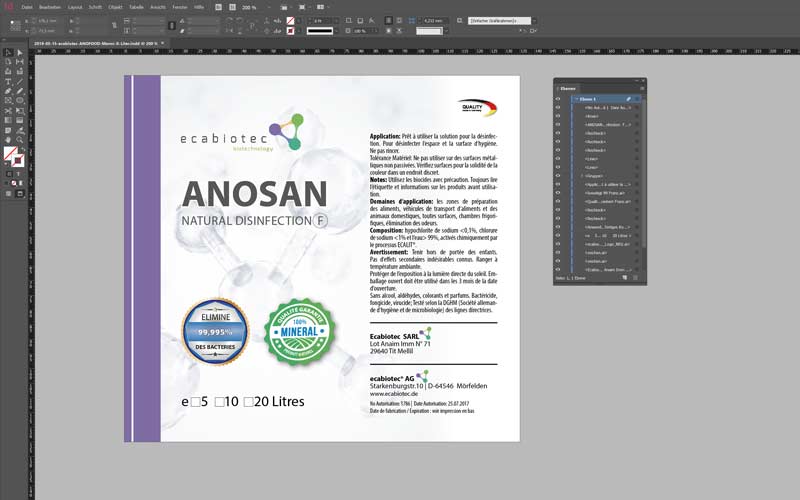Toggle visibility of the <Gruppe> item

[x=558, y=176]
